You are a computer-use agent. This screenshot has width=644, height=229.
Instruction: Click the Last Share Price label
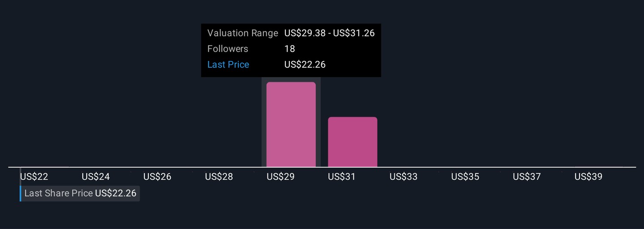59,194
